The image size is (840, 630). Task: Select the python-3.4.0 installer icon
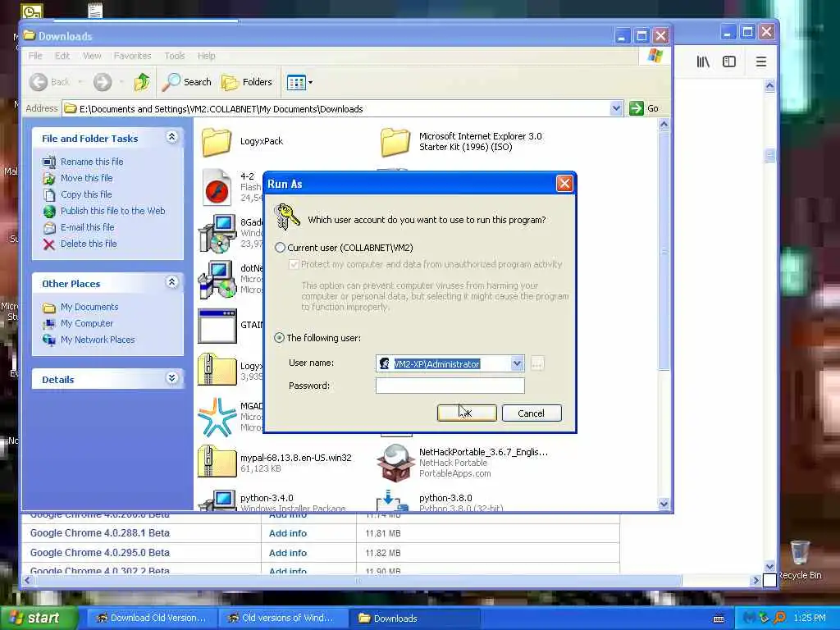click(x=217, y=500)
